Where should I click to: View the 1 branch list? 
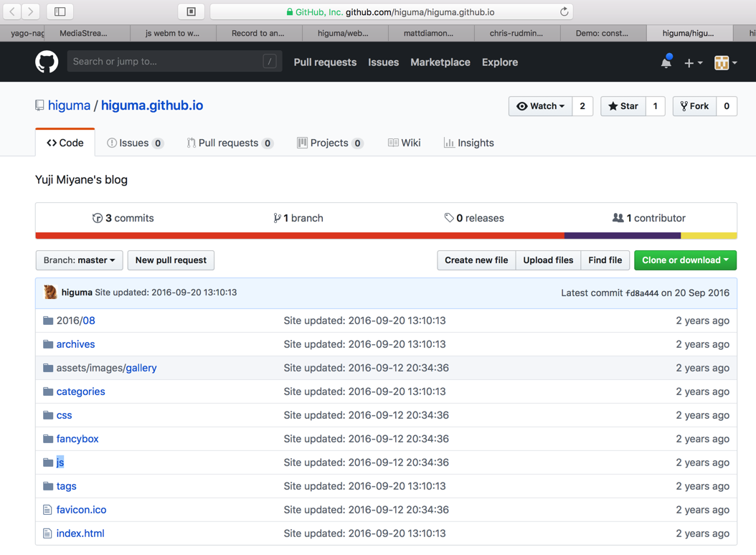[x=298, y=218]
